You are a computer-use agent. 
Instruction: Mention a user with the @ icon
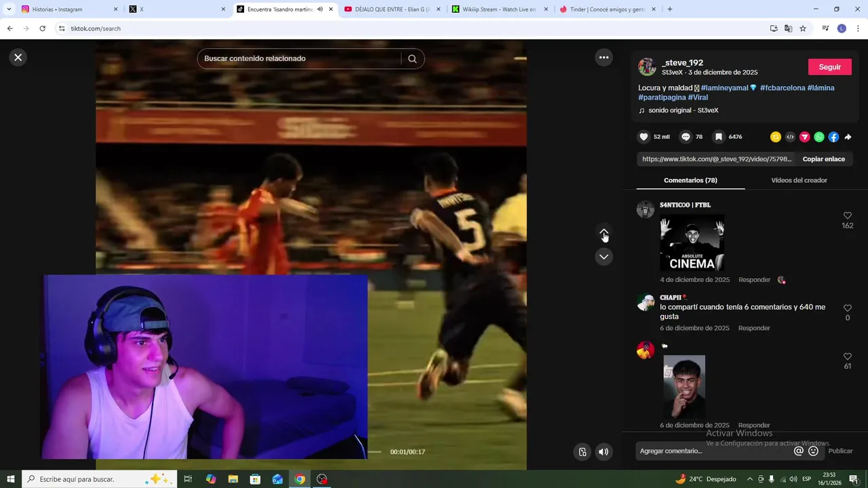click(x=798, y=451)
